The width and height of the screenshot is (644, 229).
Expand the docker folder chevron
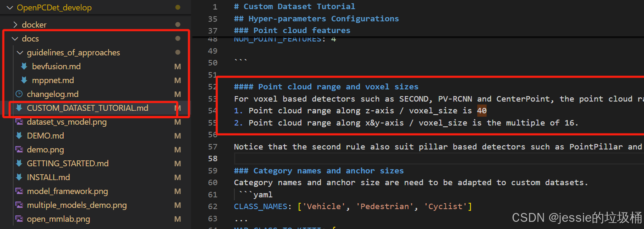pyautogui.click(x=16, y=25)
